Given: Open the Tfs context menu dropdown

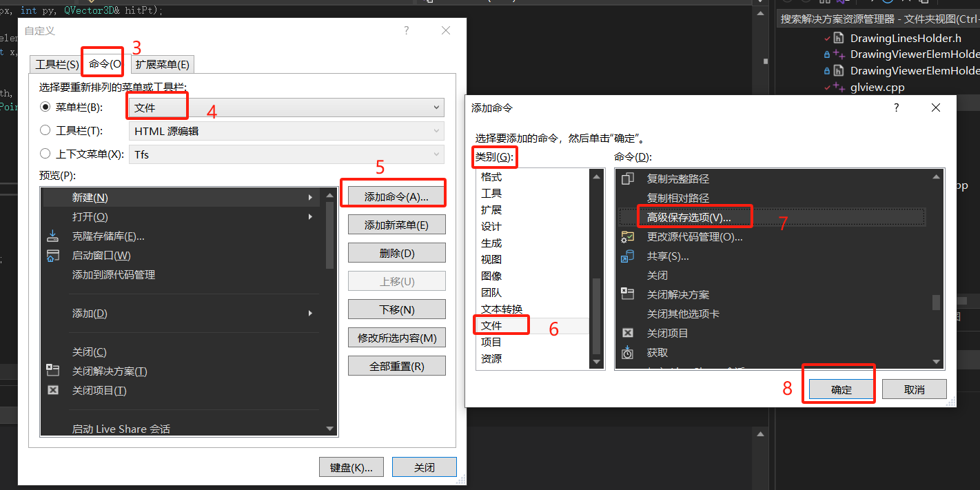Looking at the screenshot, I should coord(287,154).
